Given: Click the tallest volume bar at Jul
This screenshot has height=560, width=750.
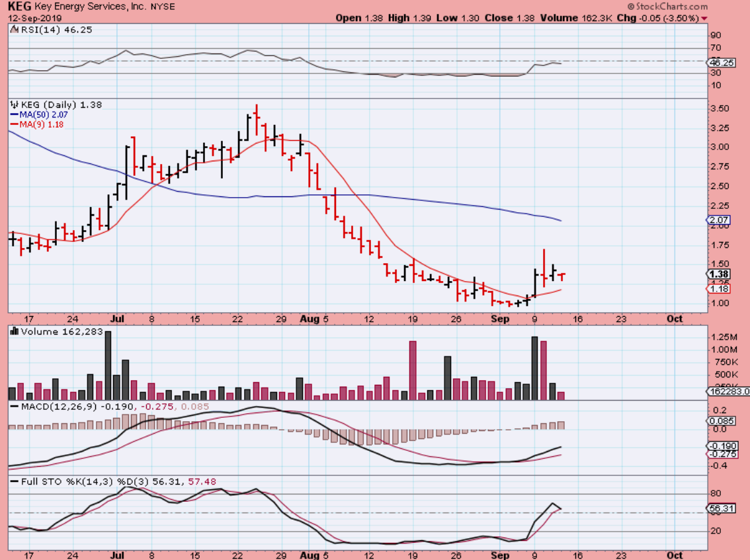Looking at the screenshot, I should 108,365.
